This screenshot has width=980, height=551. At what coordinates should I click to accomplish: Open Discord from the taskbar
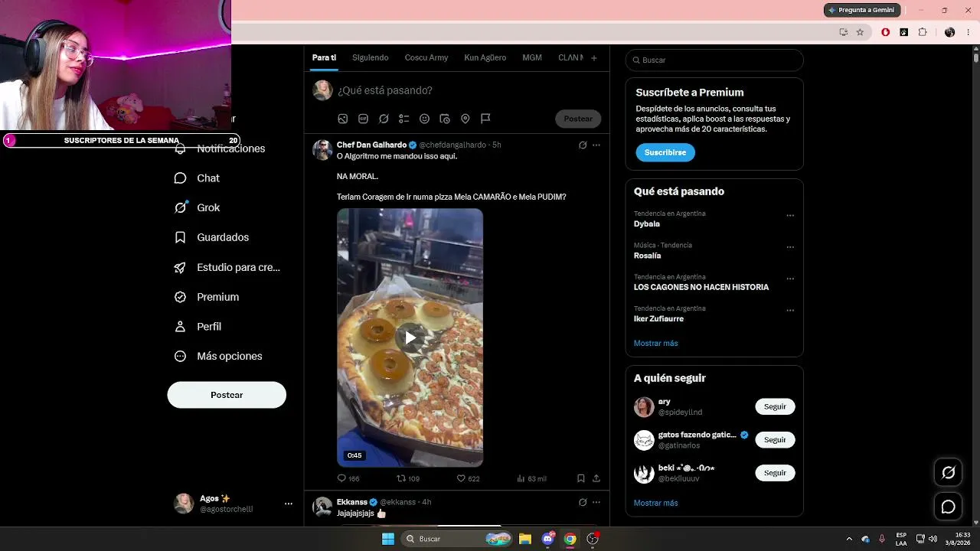[x=548, y=539]
